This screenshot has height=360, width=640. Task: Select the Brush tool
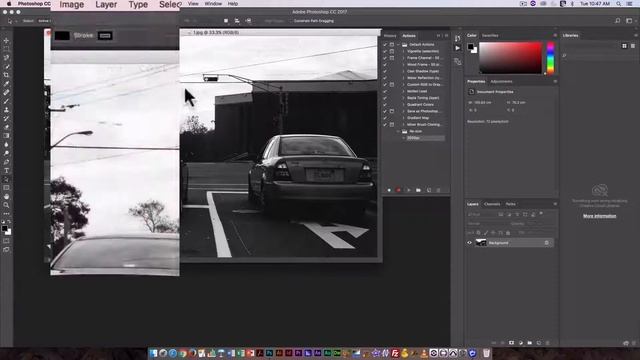point(6,101)
